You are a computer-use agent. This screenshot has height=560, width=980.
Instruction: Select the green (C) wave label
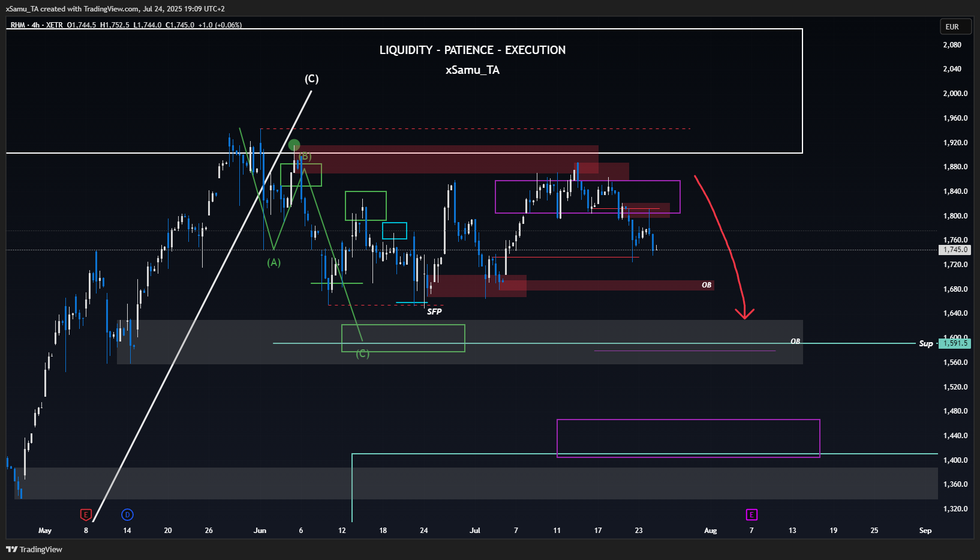click(x=362, y=354)
